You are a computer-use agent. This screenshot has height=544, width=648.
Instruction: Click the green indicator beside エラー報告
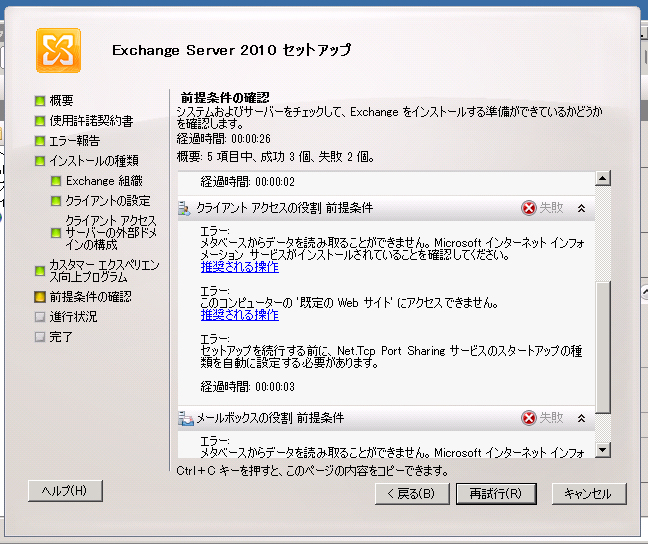point(40,141)
